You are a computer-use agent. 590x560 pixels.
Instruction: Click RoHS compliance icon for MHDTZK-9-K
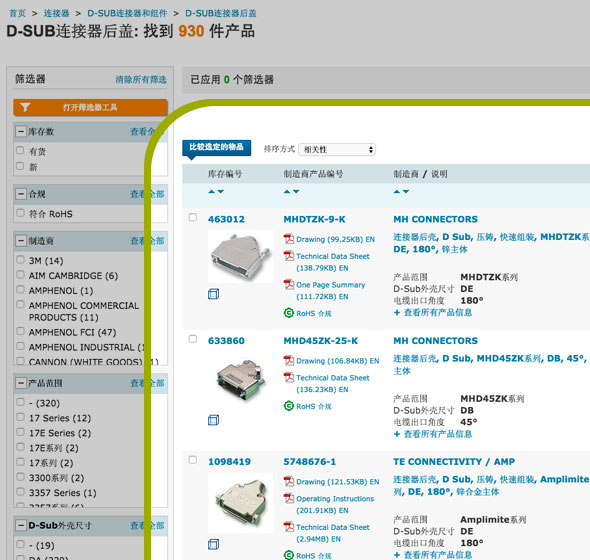pos(289,313)
